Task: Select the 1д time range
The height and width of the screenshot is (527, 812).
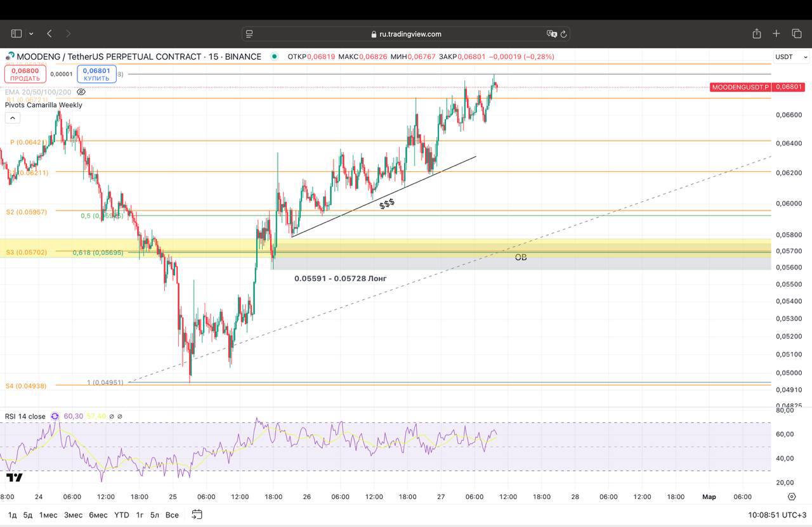Action: [12, 515]
